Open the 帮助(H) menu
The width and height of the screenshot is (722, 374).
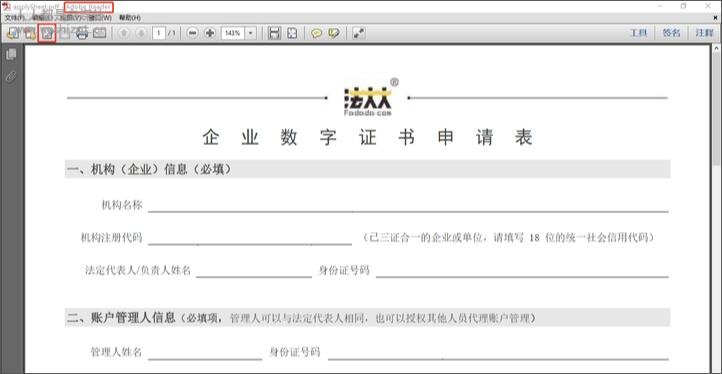(130, 18)
